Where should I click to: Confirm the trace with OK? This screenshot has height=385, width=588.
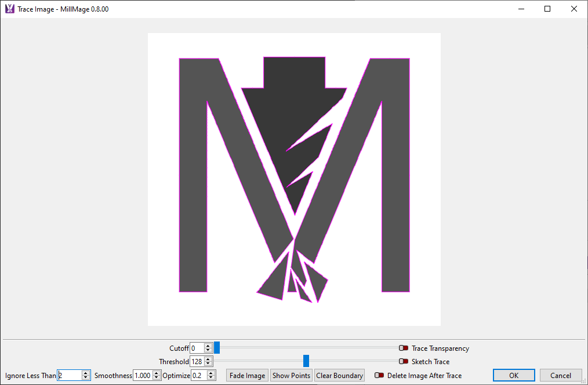(514, 376)
